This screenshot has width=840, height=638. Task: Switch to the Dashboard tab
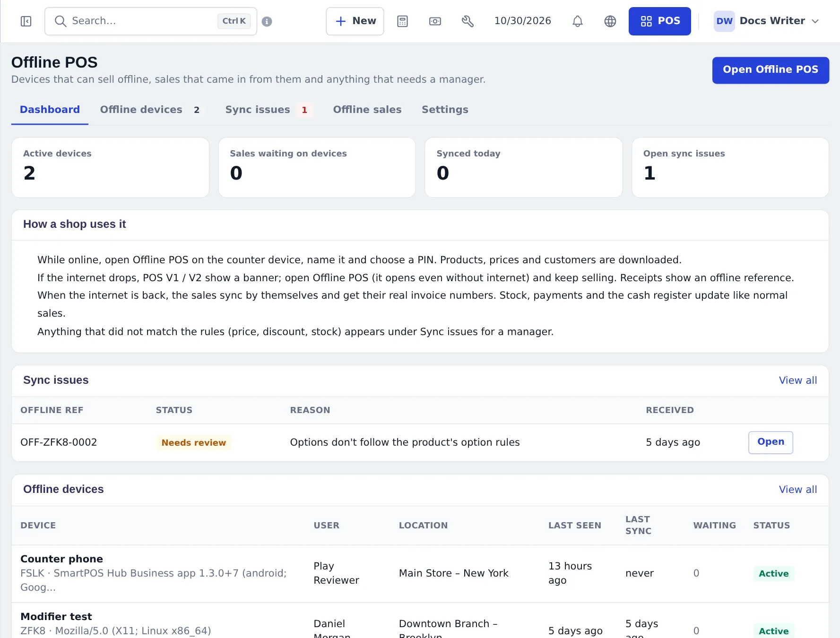click(50, 110)
